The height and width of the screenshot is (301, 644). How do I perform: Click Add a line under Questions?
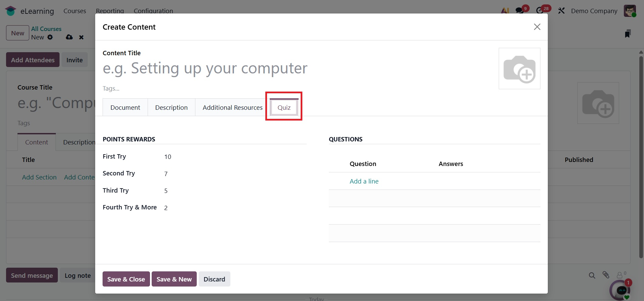coord(364,181)
